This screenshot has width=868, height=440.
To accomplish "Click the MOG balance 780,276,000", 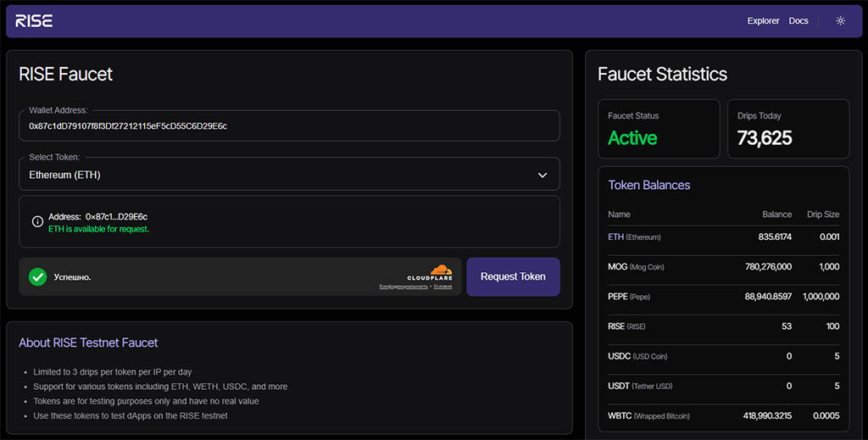I will point(768,267).
